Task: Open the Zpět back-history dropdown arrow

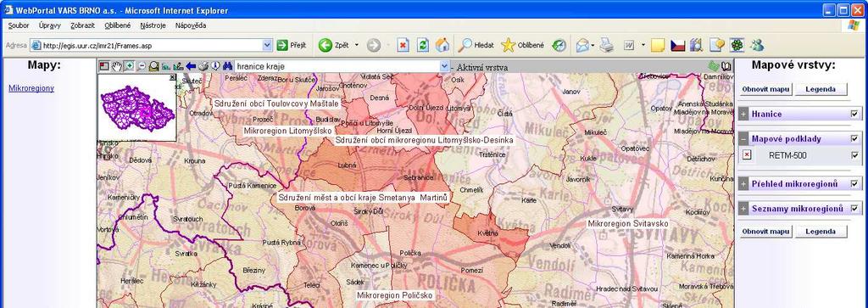Action: click(357, 46)
